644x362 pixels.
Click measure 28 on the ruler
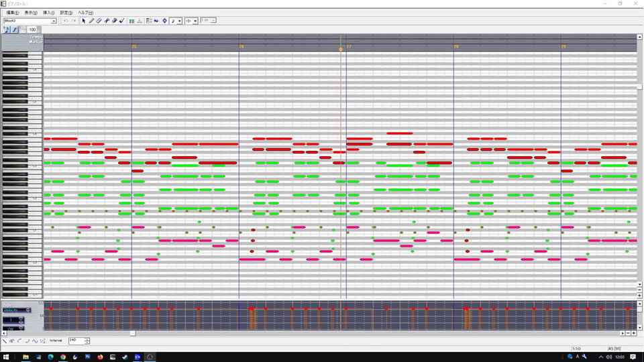(x=456, y=47)
